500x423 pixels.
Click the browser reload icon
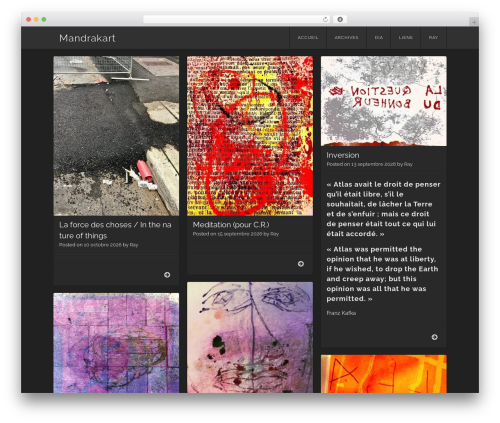[325, 19]
